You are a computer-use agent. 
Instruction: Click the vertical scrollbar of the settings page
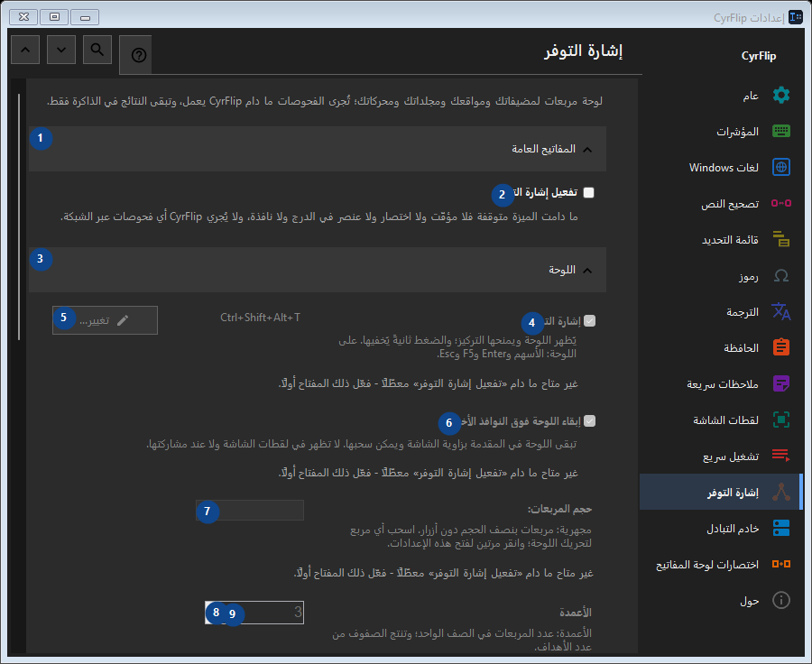tap(19, 217)
